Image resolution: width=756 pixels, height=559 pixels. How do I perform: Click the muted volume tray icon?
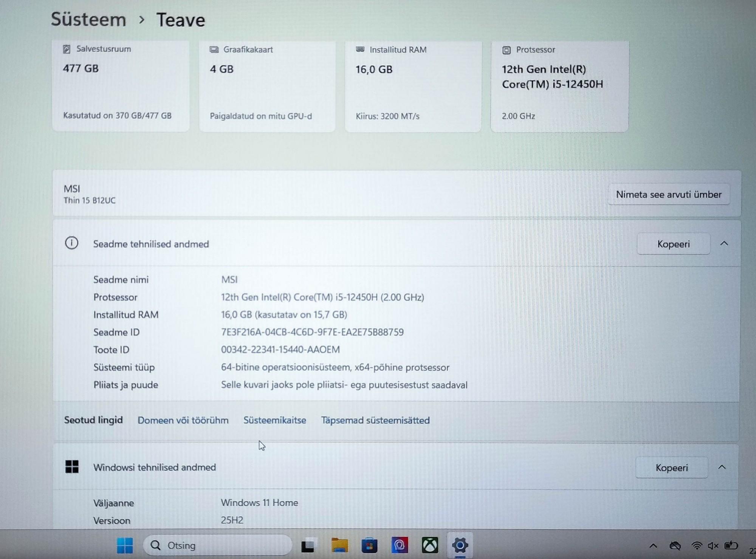(x=713, y=546)
